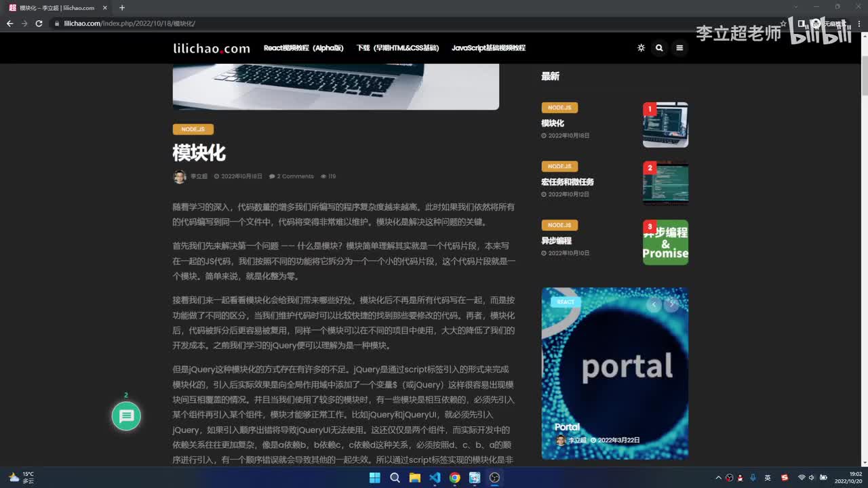Image resolution: width=868 pixels, height=488 pixels.
Task: Close the 模块化 browser tab
Action: tap(105, 8)
